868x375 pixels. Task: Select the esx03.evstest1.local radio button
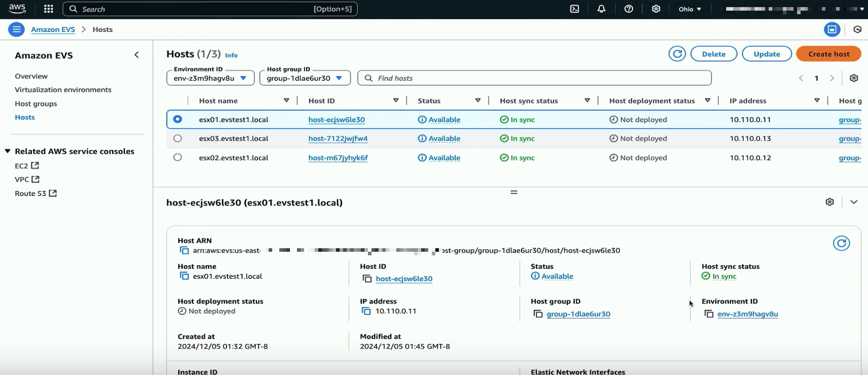(x=177, y=138)
